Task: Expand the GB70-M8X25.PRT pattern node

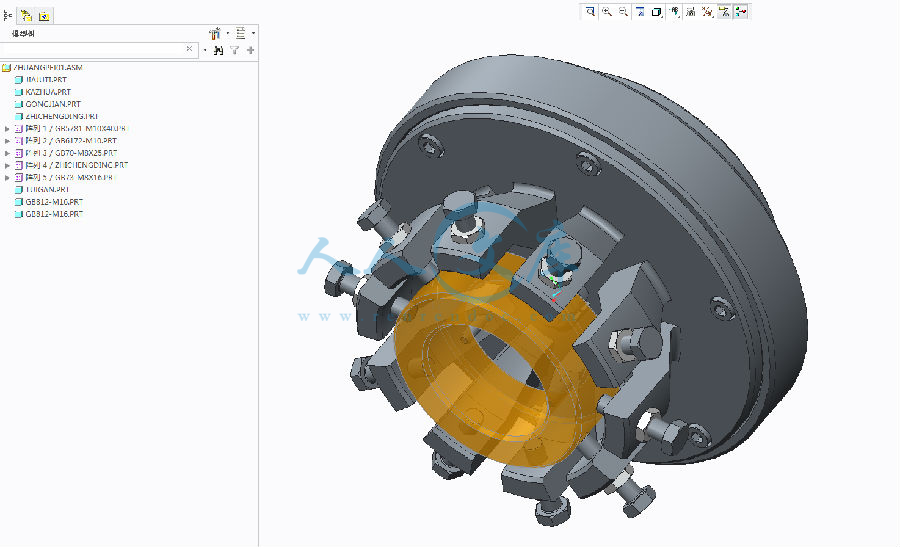Action: click(7, 153)
